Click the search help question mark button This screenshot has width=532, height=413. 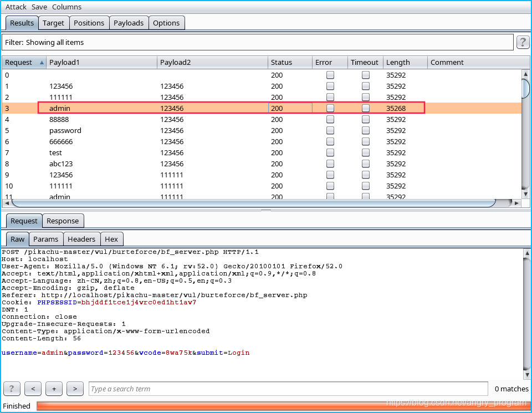coord(12,389)
